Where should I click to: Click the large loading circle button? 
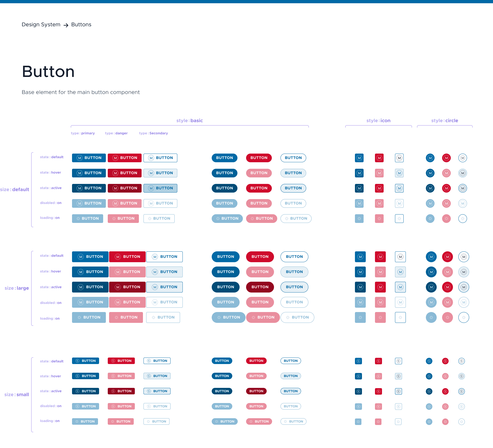(431, 317)
